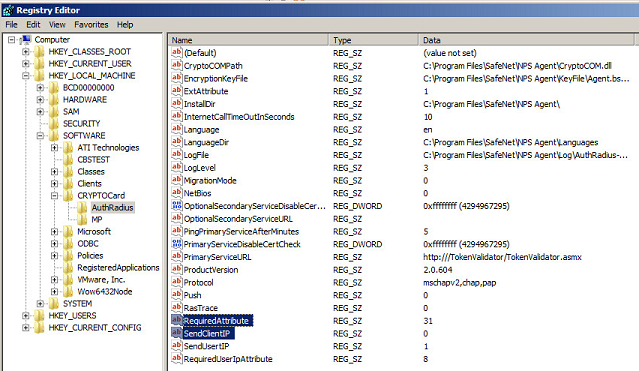Select the MigrationMode value name

[x=210, y=180]
